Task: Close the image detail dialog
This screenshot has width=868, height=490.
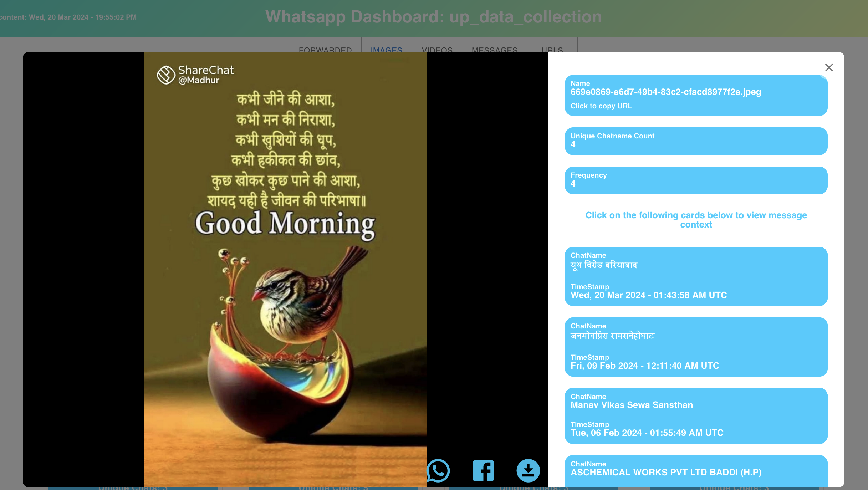Action: (x=829, y=68)
